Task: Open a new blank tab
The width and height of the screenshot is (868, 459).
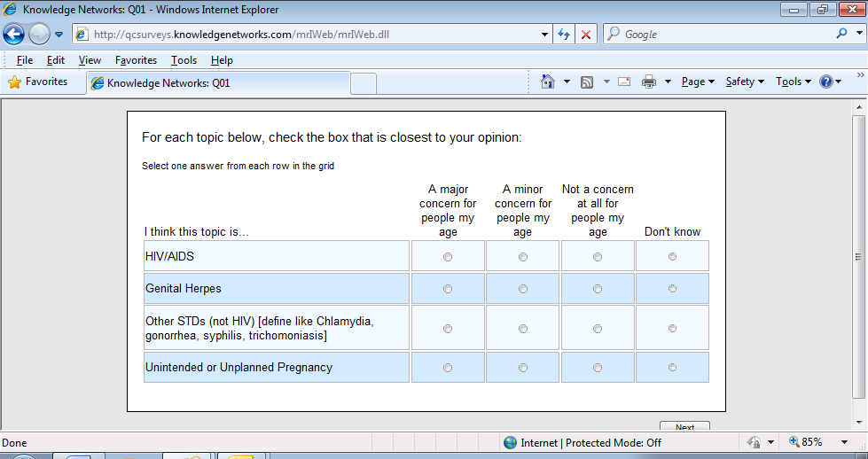Action: pos(364,83)
